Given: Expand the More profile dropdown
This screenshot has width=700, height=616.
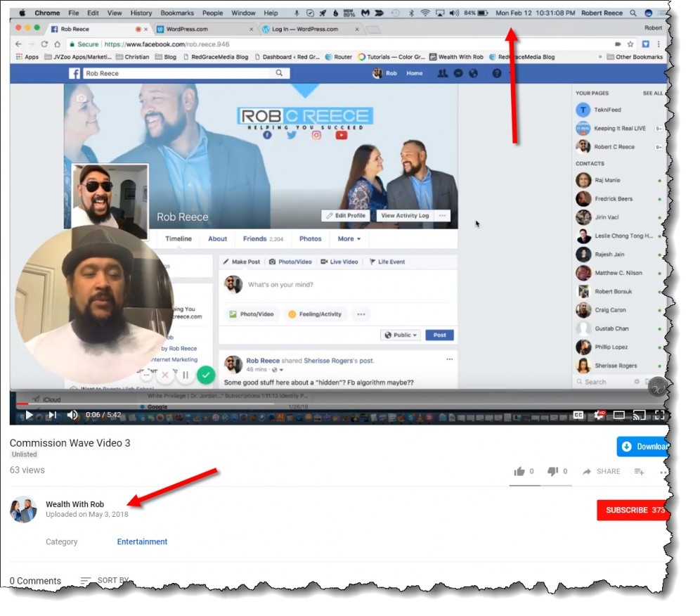Looking at the screenshot, I should [349, 238].
